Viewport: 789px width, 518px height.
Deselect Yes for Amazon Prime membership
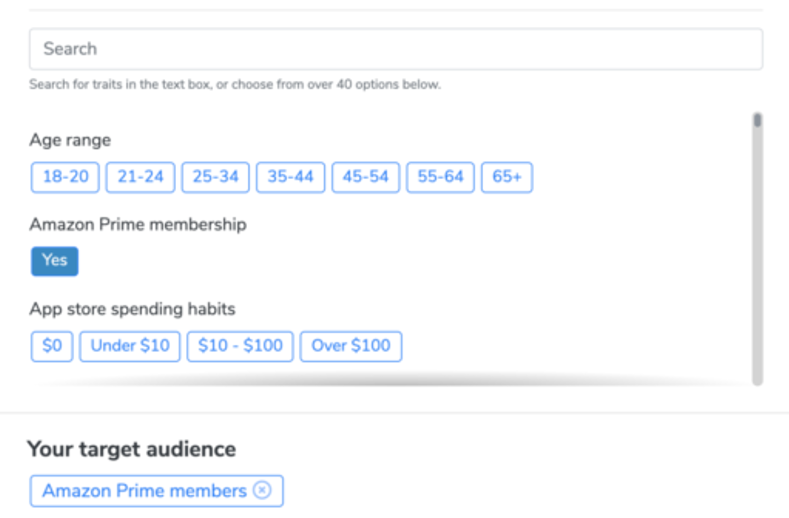pyautogui.click(x=55, y=261)
